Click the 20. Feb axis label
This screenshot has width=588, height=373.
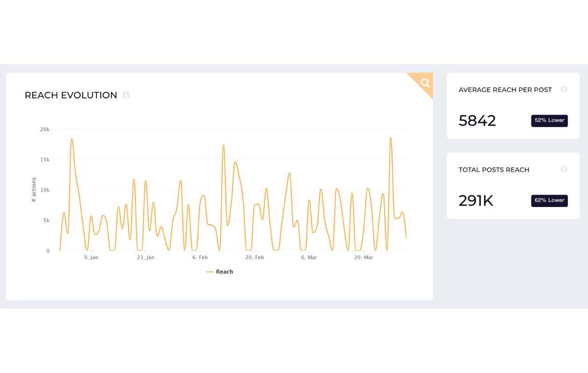pos(255,257)
